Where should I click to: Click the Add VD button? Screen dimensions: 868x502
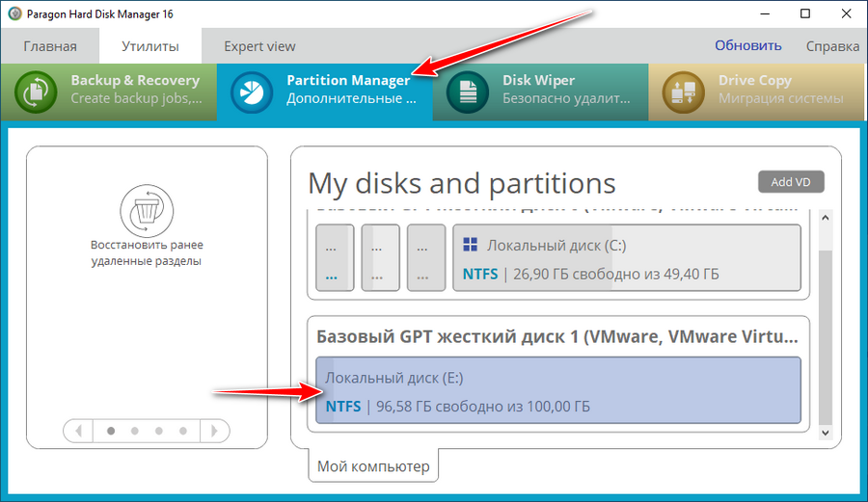click(791, 182)
